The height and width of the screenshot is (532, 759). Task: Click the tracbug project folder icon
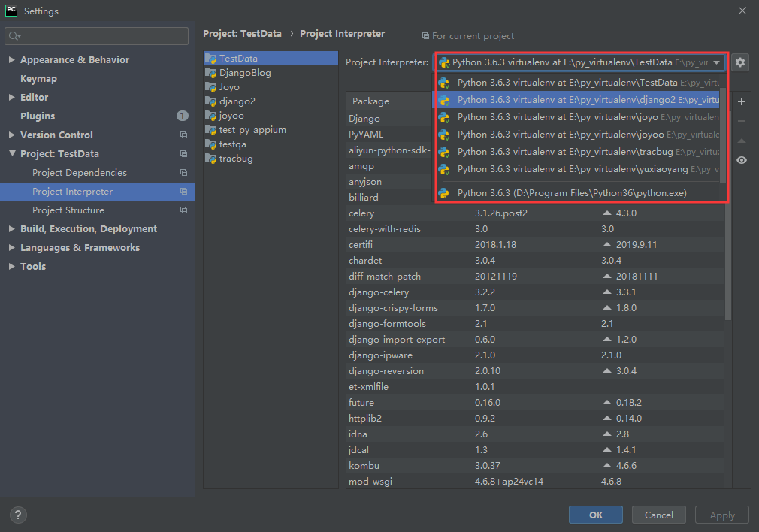(210, 159)
